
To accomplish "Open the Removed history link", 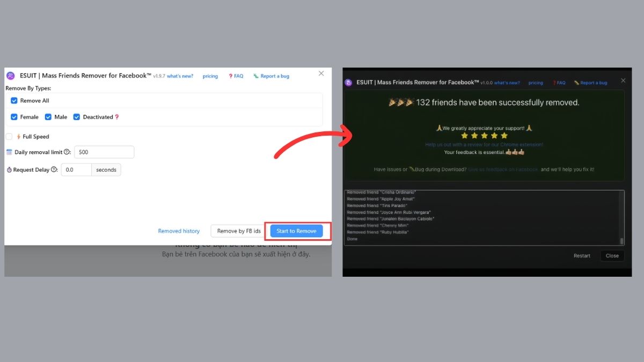I will 179,231.
